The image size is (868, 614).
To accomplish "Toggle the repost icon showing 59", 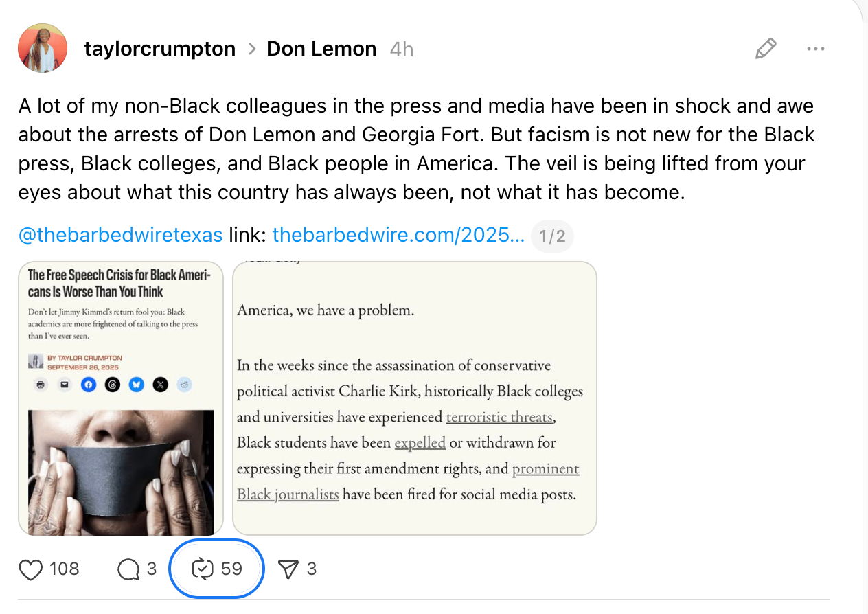I will pyautogui.click(x=203, y=569).
